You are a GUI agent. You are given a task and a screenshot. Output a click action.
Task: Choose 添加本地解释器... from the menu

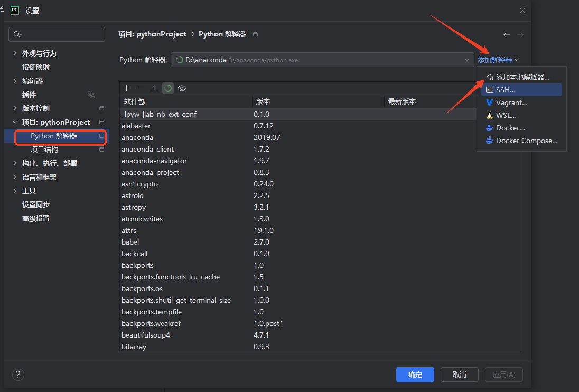(x=521, y=77)
